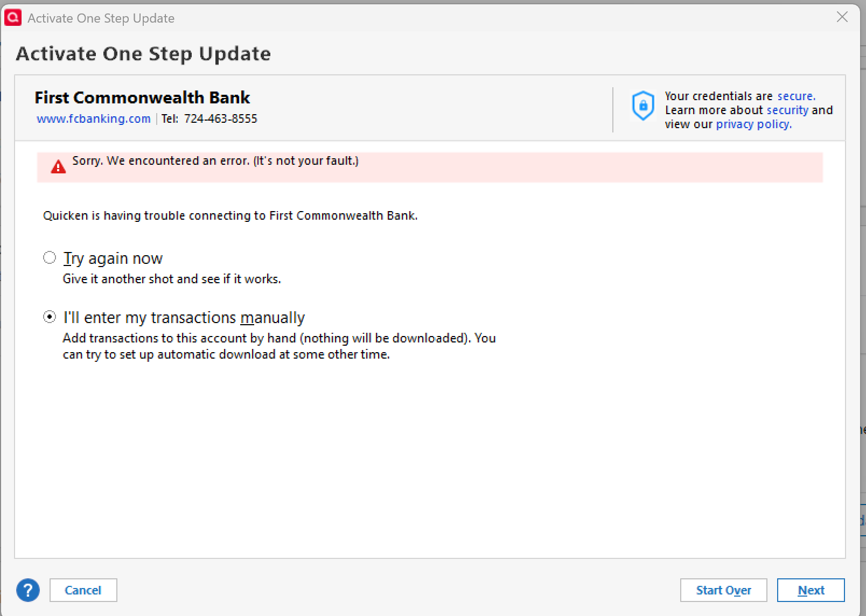Viewport: 866px width, 616px height.
Task: Open the 'security' information link
Action: tap(787, 110)
